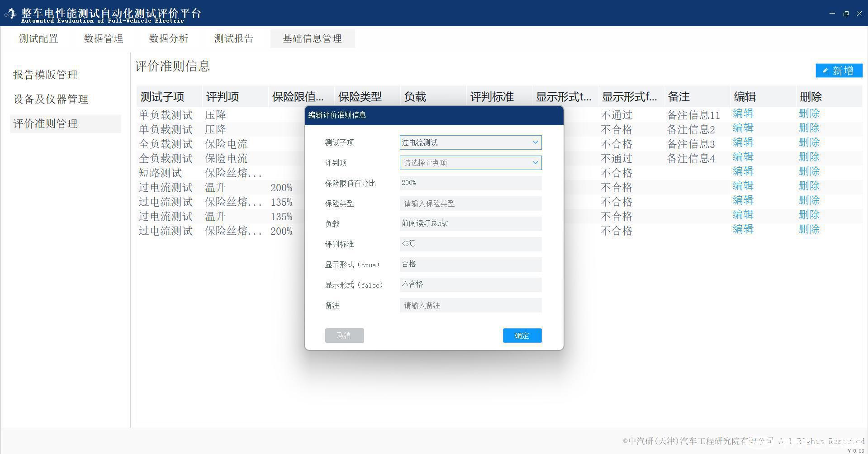Image resolution: width=868 pixels, height=454 pixels.
Task: Cancel the dialog with 取消
Action: click(344, 336)
